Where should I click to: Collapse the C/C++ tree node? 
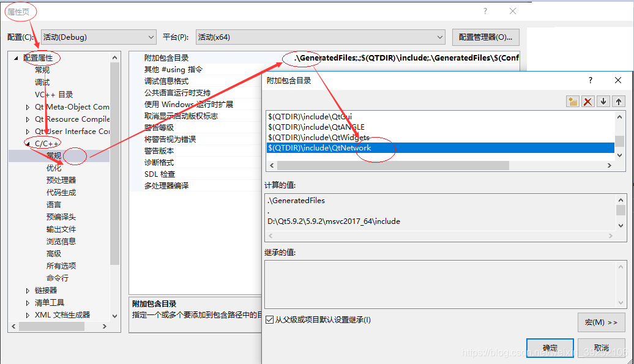coord(28,144)
